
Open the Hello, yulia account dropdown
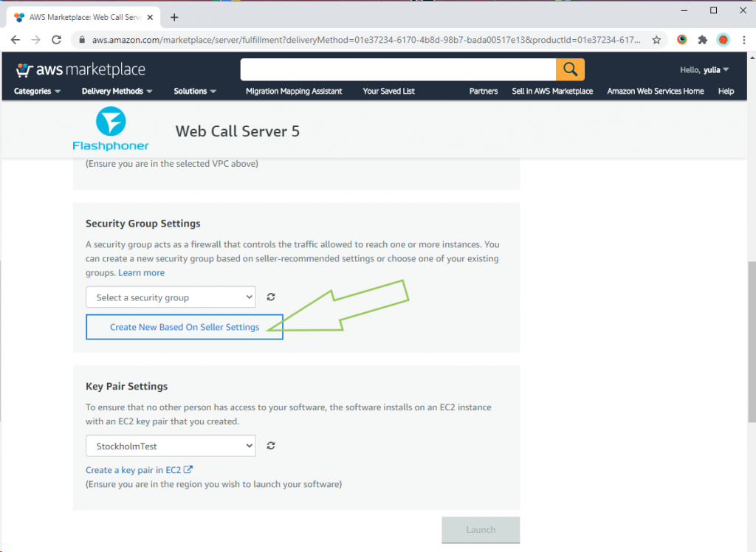[704, 70]
